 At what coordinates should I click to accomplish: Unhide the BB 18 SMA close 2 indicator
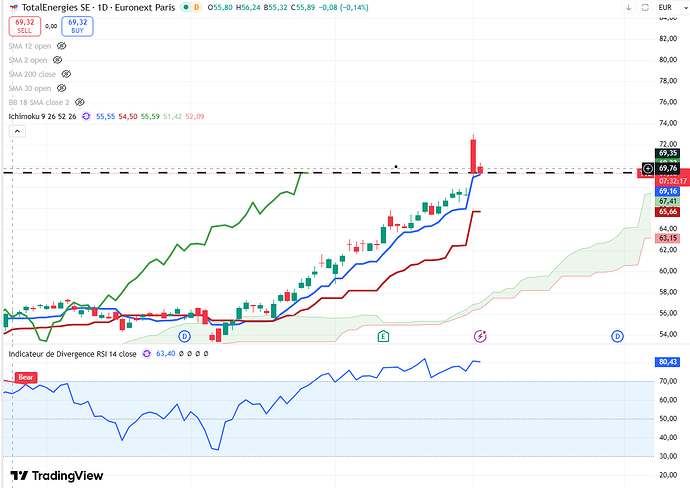point(79,102)
